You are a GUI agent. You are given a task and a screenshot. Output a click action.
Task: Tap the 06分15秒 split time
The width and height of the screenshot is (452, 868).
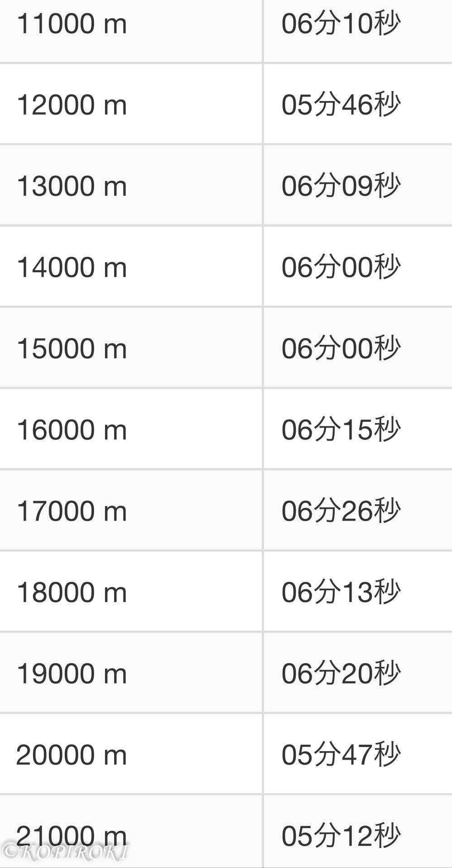coord(341,429)
